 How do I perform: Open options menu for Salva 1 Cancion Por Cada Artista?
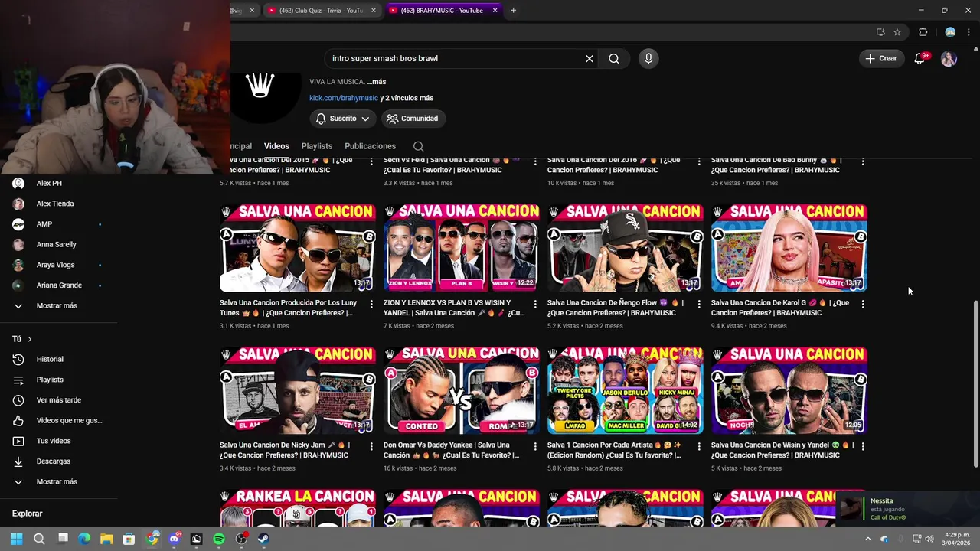[699, 446]
